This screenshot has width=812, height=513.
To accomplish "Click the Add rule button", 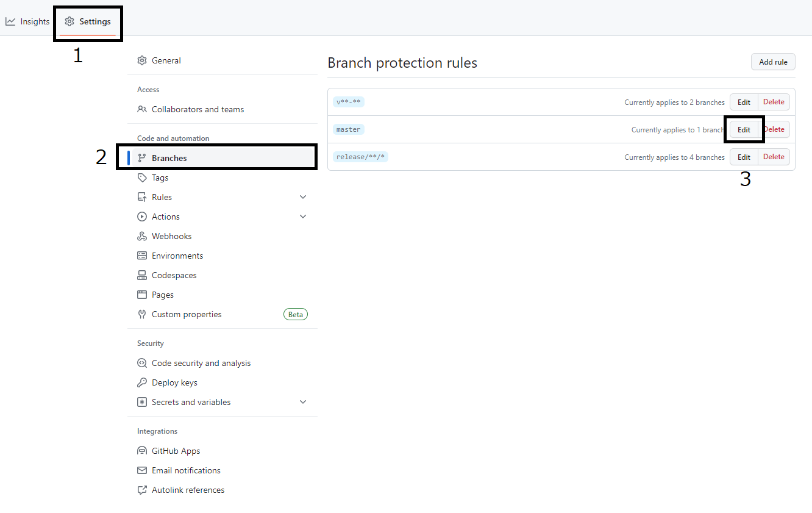I will click(x=773, y=62).
